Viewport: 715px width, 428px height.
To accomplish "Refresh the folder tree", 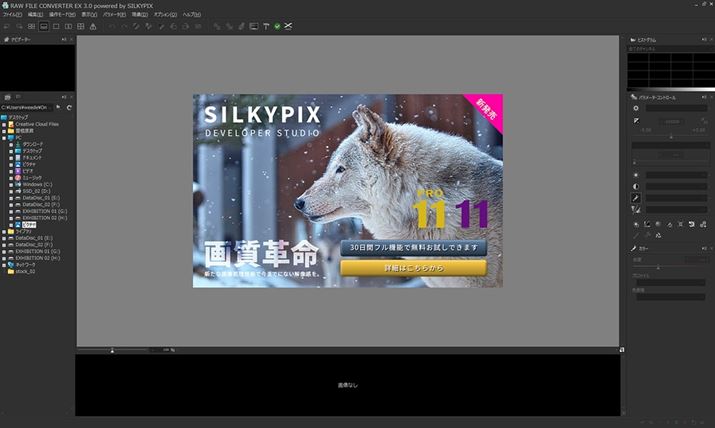I will coord(69,108).
